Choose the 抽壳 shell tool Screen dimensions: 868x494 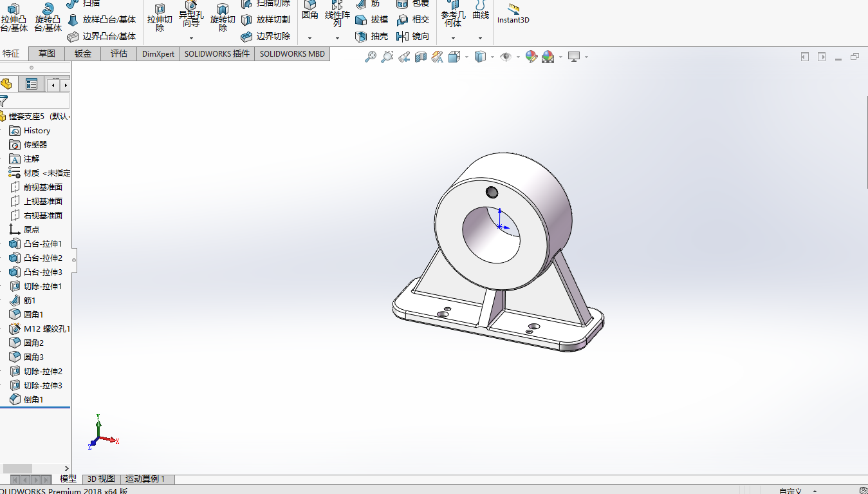click(372, 37)
